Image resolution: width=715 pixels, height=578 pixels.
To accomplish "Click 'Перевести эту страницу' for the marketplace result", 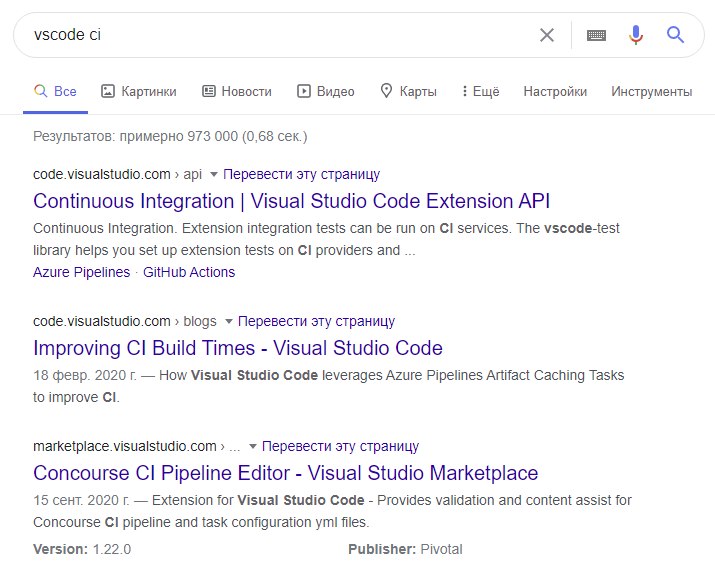I will coord(340,446).
